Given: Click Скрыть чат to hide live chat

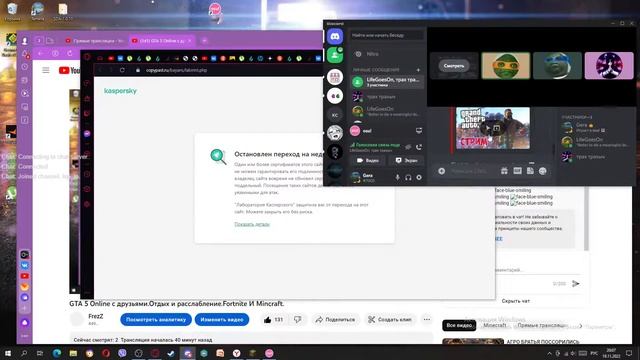Looking at the screenshot, I should coord(516,301).
